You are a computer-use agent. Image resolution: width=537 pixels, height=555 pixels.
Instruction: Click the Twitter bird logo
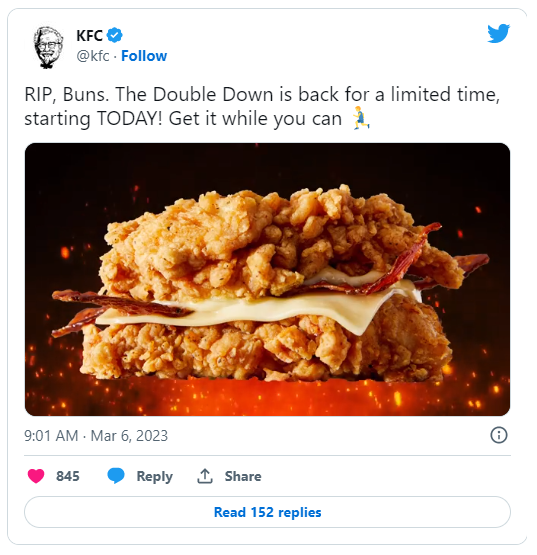(498, 33)
